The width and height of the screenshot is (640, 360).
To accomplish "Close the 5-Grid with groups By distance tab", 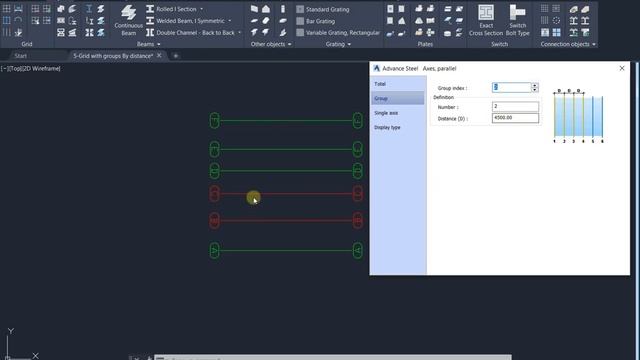I will pyautogui.click(x=160, y=56).
